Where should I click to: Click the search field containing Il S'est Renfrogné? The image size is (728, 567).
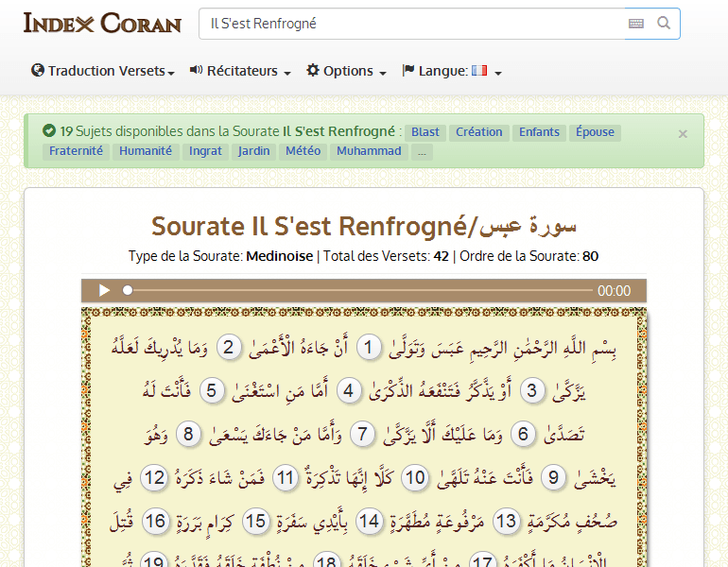click(411, 24)
